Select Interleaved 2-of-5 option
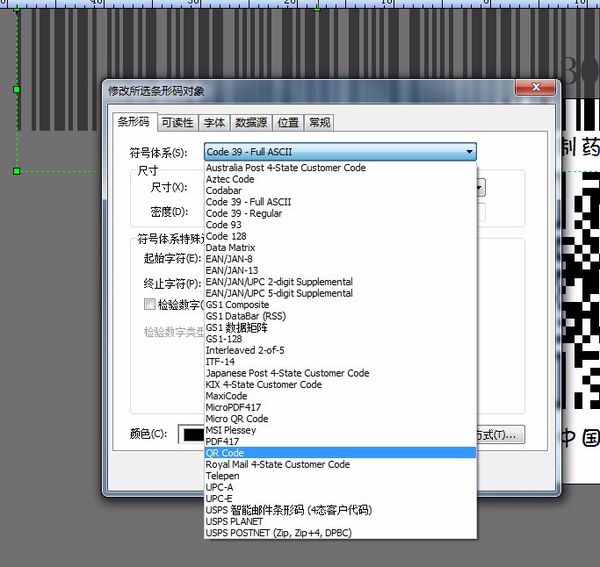Screen dimensions: 600x567 click(x=340, y=350)
